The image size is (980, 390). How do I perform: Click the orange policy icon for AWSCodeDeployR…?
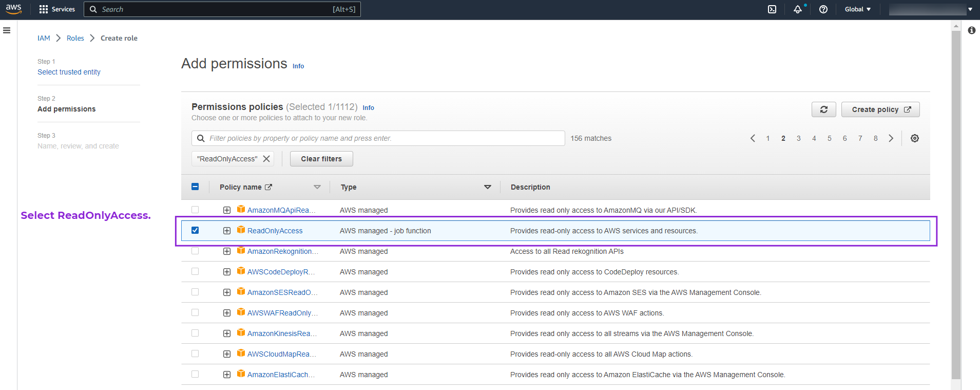(241, 271)
